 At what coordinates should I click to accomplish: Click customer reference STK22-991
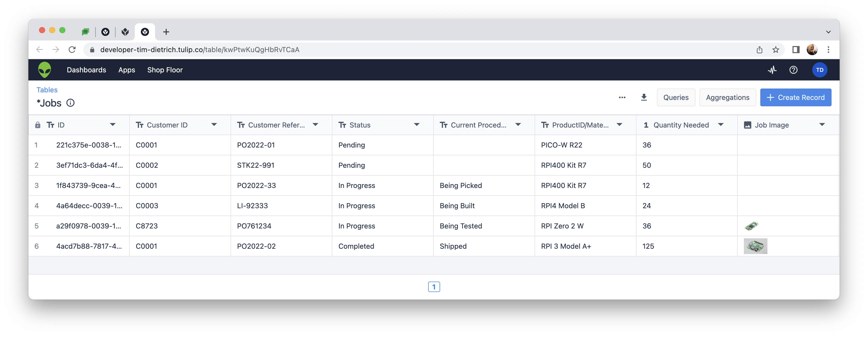pos(256,165)
